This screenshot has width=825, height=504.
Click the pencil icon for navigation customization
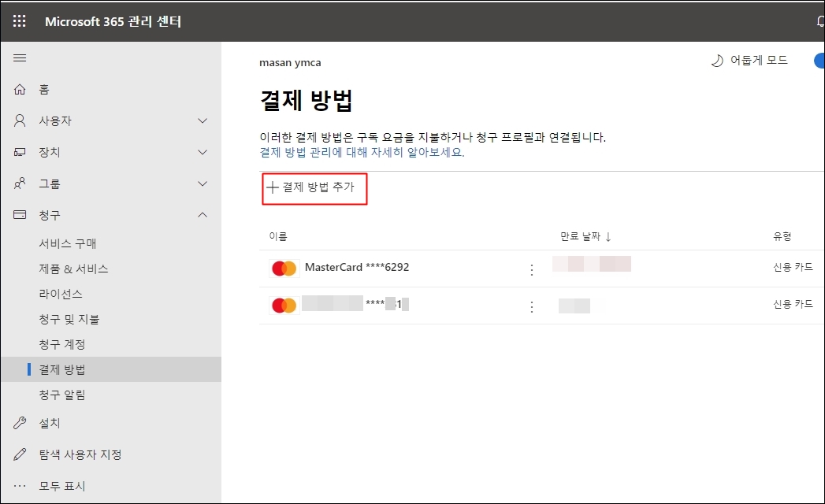(20, 454)
